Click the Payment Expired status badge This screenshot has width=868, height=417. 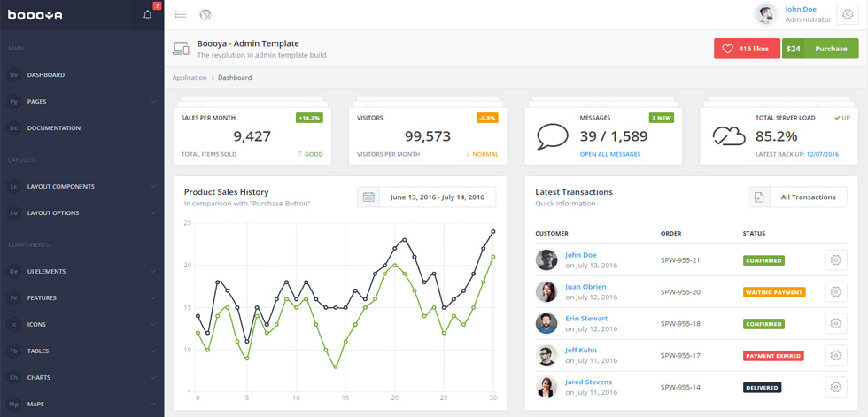(773, 356)
